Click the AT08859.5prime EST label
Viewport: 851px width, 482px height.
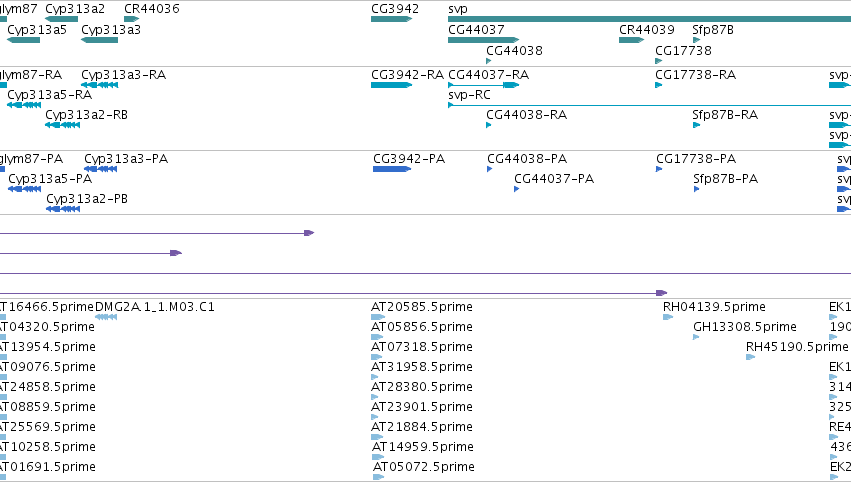pos(47,407)
